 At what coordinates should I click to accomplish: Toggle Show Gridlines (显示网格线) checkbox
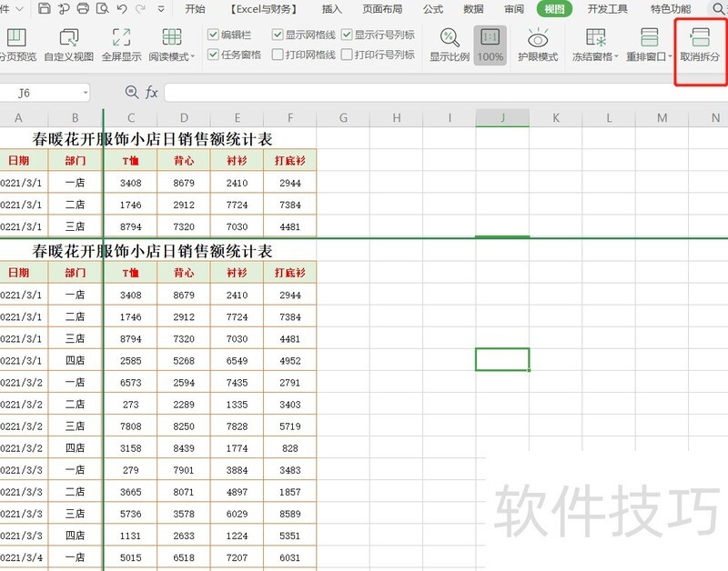tap(278, 35)
